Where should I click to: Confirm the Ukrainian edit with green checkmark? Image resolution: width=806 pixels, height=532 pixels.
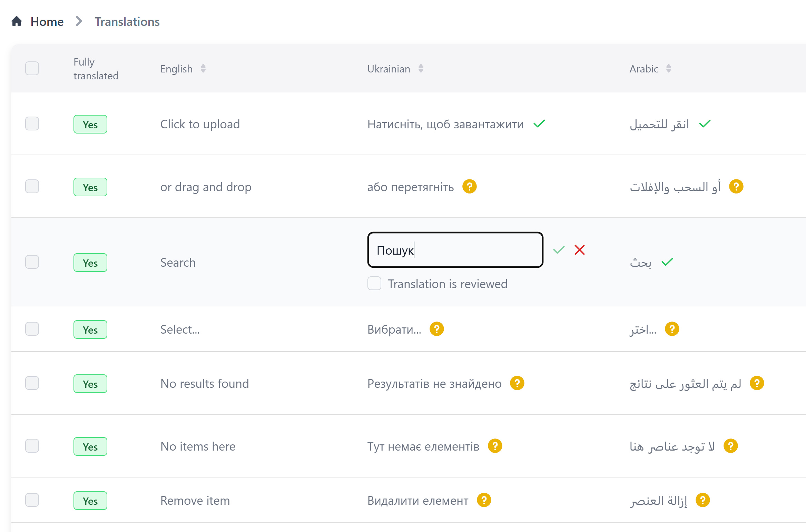tap(559, 250)
